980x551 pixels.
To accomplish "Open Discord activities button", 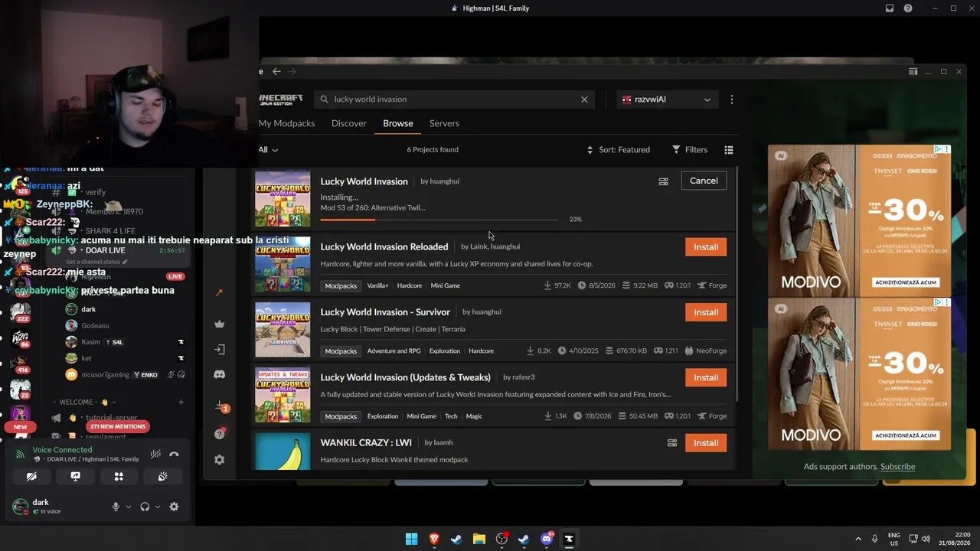I will coord(119,477).
